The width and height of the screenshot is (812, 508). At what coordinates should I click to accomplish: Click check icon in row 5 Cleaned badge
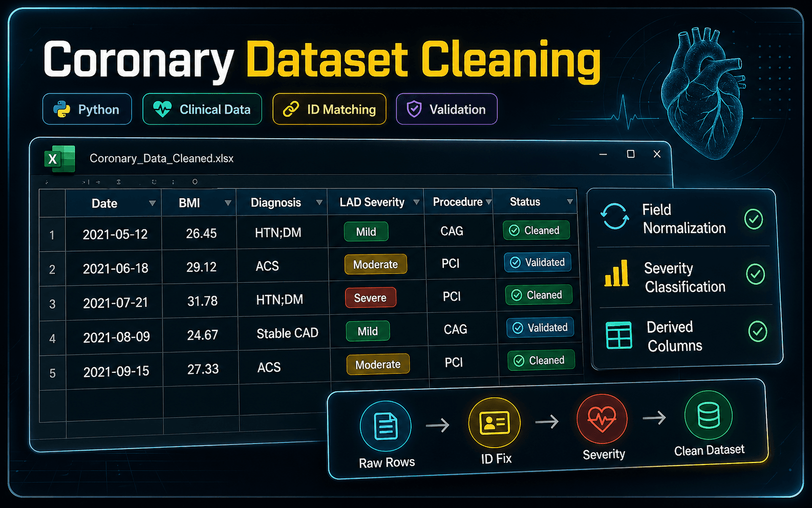tap(519, 361)
